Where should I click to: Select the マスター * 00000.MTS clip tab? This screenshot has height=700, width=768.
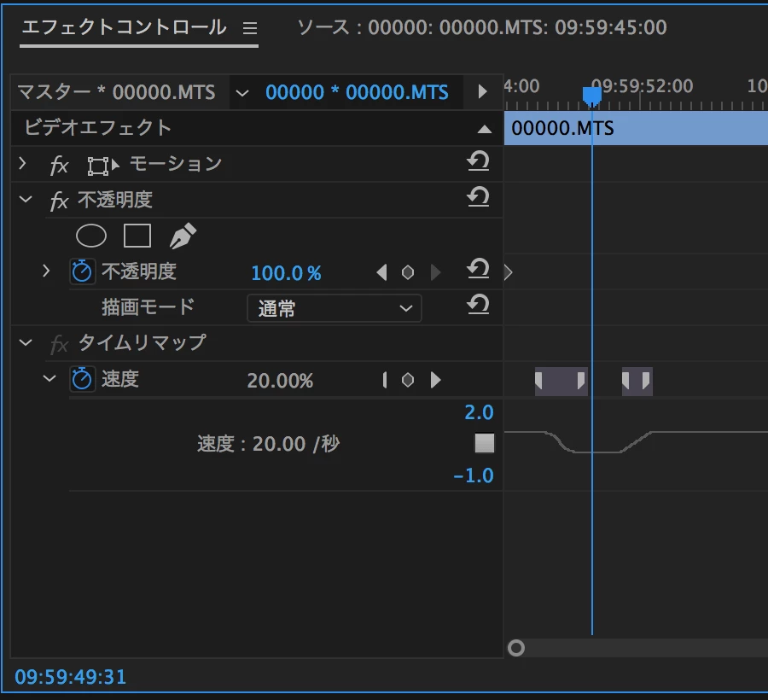click(x=116, y=92)
